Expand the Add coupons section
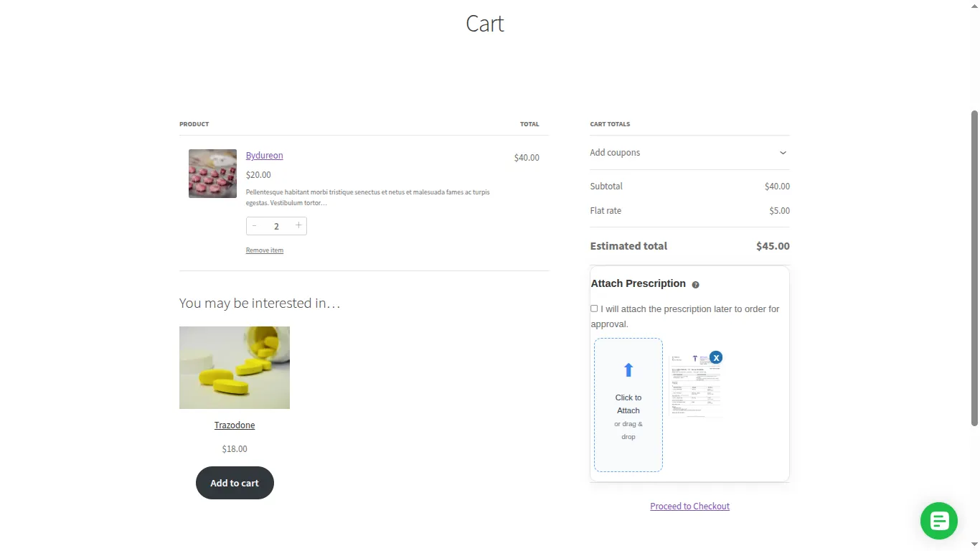The width and height of the screenshot is (980, 551). [615, 152]
